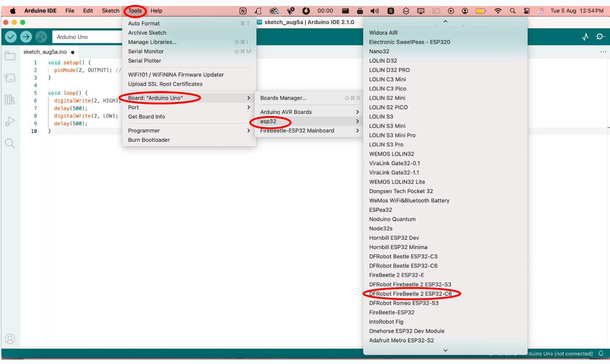
Task: Select Adafruit Metro ESP32-S2 board
Action: [445, 340]
